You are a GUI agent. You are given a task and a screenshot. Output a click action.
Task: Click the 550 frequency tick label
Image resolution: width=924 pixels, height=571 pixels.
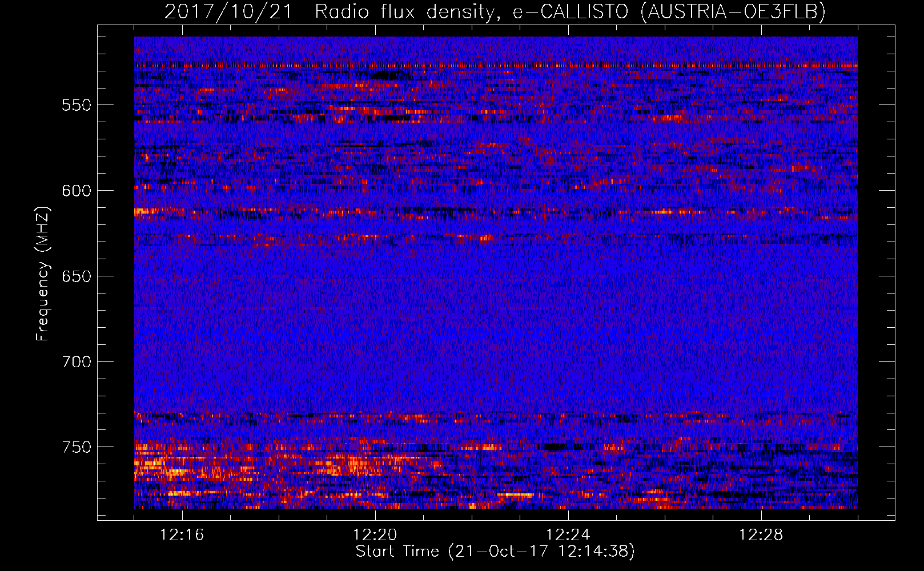pyautogui.click(x=77, y=105)
